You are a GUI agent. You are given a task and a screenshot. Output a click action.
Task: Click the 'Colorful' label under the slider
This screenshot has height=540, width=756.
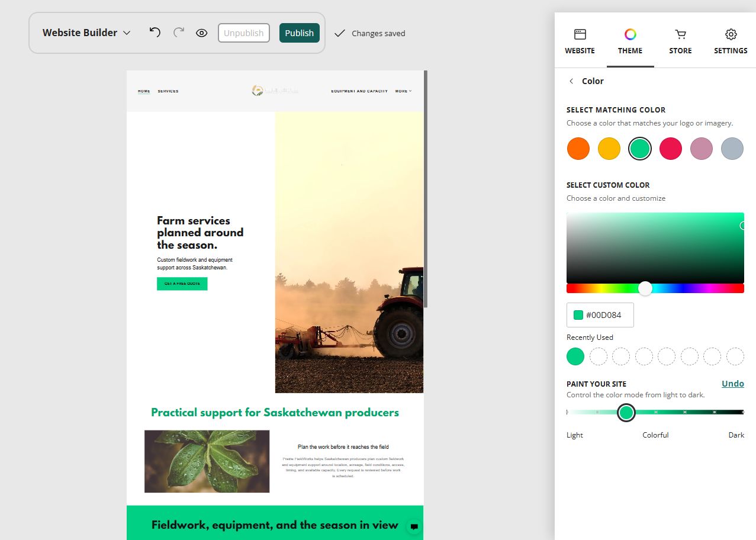(655, 435)
